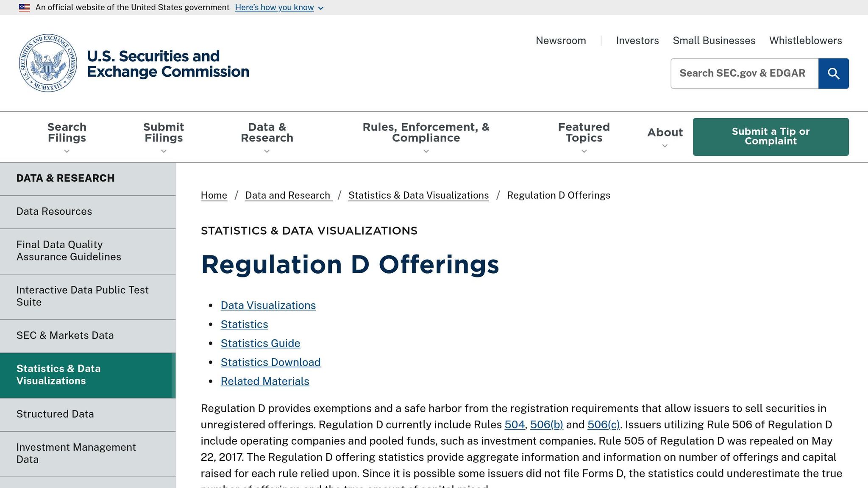Click the Data Visualizations bullet link
Image resolution: width=868 pixels, height=488 pixels.
pyautogui.click(x=268, y=305)
